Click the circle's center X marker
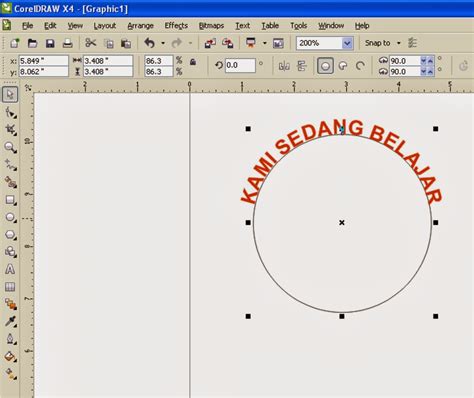Screen dimensions: 474x398 click(x=342, y=222)
